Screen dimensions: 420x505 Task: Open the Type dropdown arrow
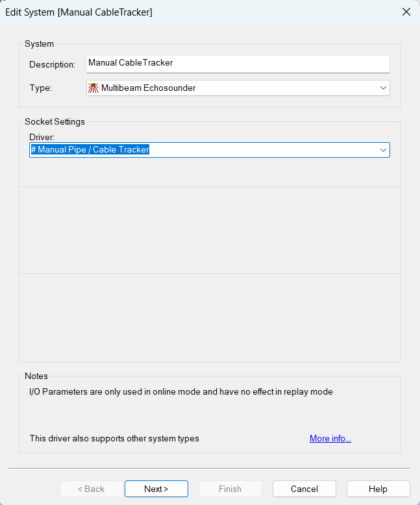tap(383, 88)
